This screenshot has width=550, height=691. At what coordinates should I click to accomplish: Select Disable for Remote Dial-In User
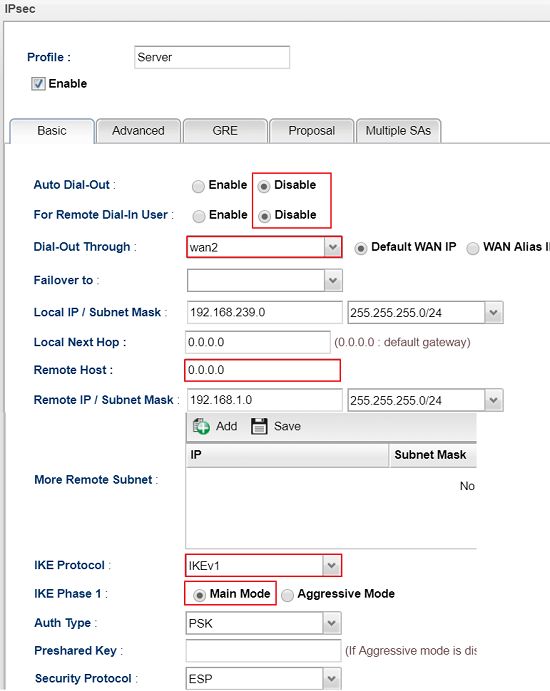tap(264, 216)
